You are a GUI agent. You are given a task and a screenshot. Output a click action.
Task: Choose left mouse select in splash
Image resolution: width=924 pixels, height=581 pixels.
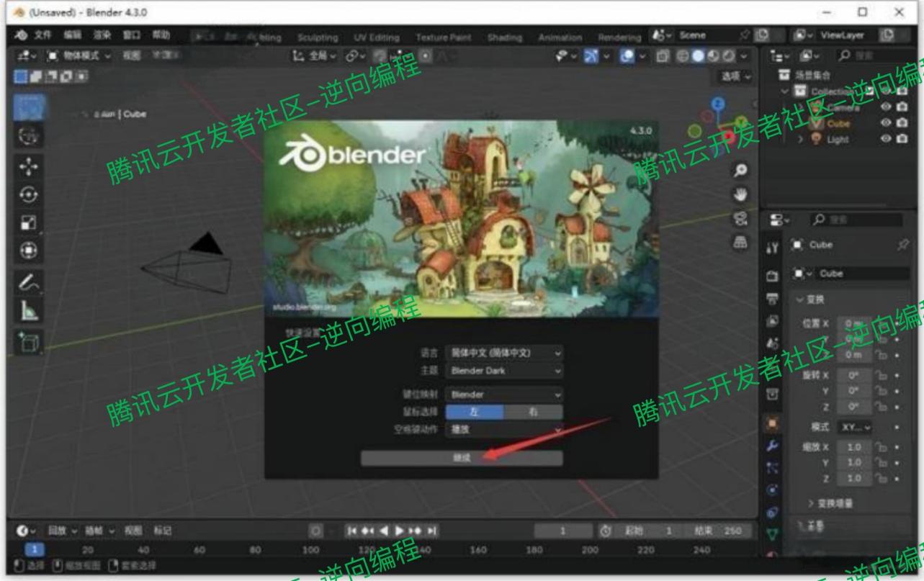(475, 412)
